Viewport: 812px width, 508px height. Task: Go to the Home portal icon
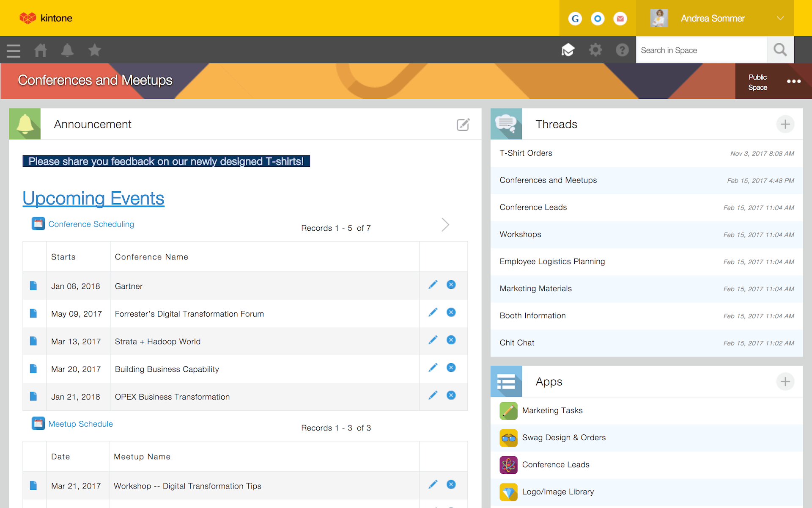pos(41,50)
